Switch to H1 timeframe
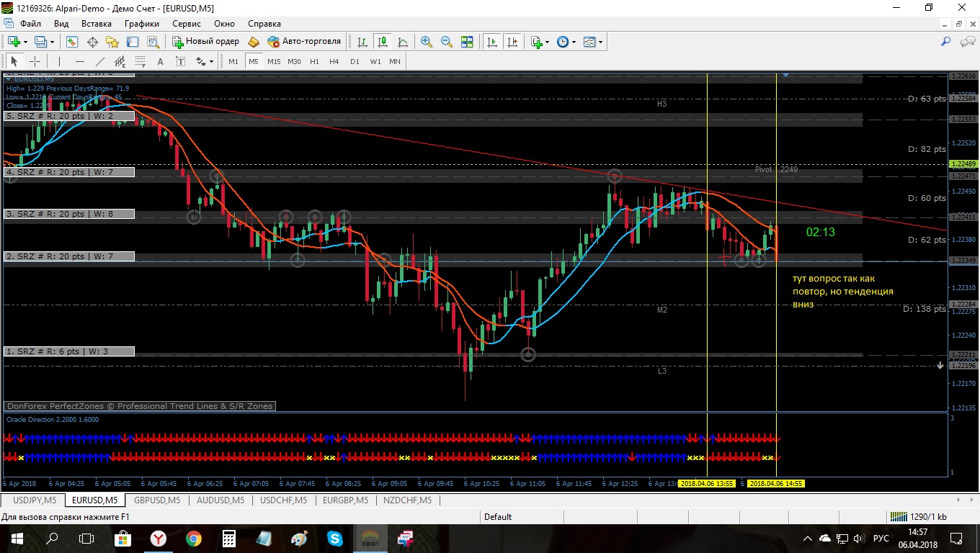Image resolution: width=980 pixels, height=553 pixels. tap(314, 61)
